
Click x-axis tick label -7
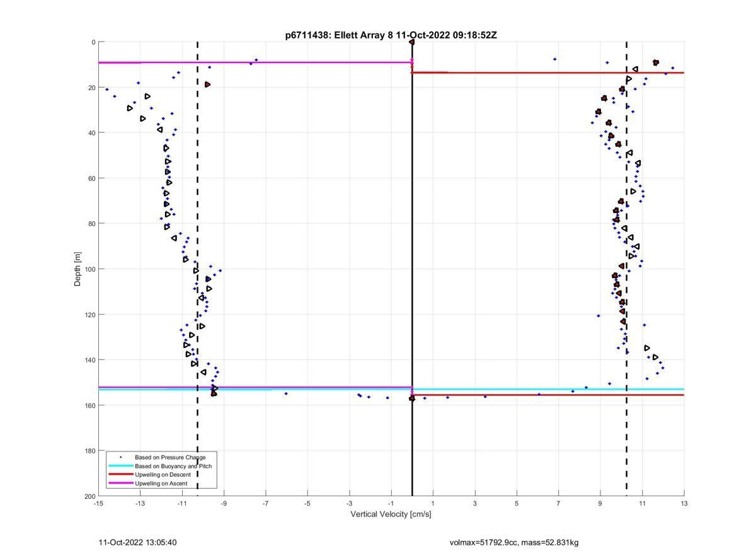point(266,503)
